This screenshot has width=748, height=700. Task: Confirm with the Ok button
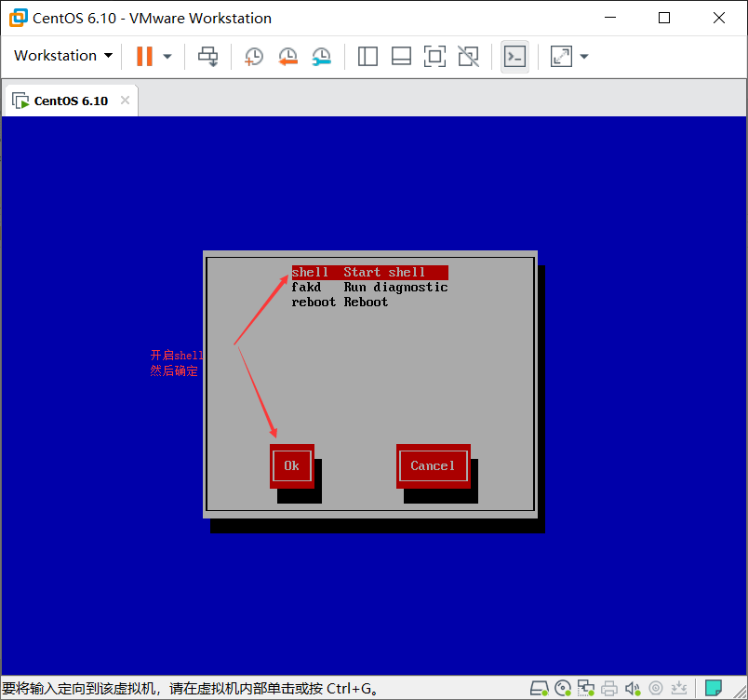pos(292,466)
